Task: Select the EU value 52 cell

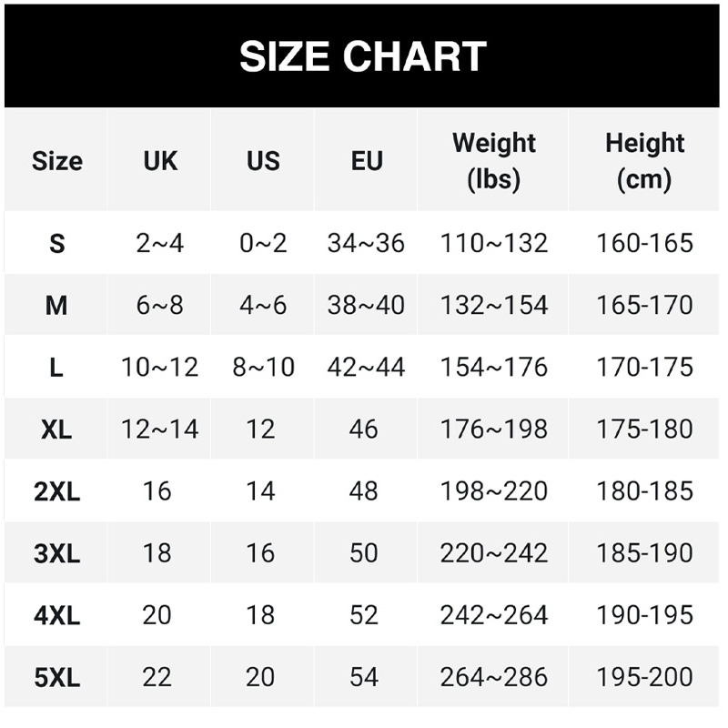Action: [364, 615]
